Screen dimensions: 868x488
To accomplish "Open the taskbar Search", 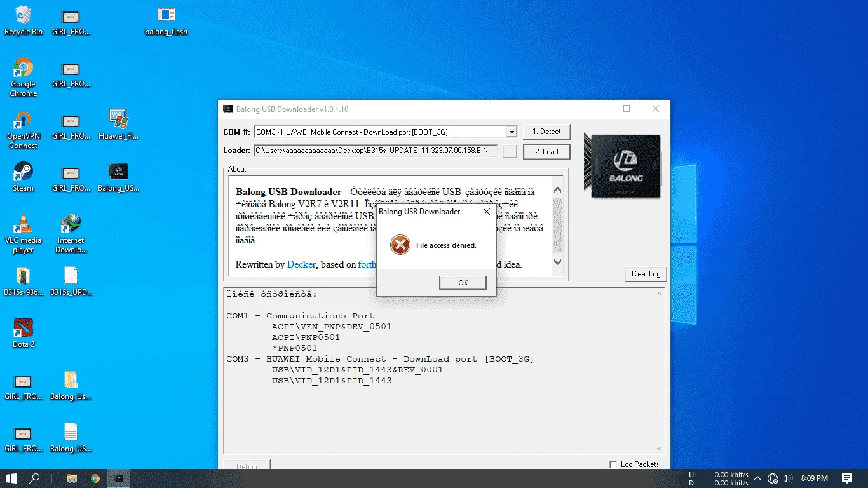I will coord(35,478).
